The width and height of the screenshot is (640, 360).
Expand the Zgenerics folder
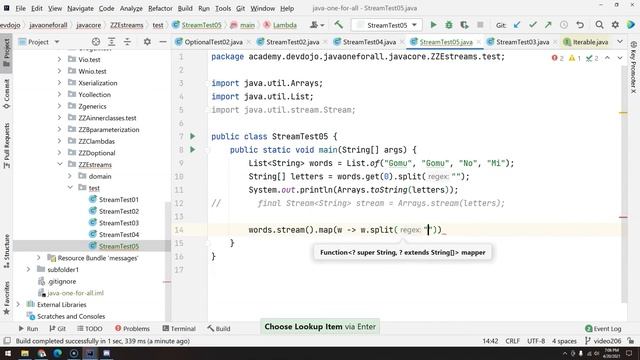[x=60, y=106]
